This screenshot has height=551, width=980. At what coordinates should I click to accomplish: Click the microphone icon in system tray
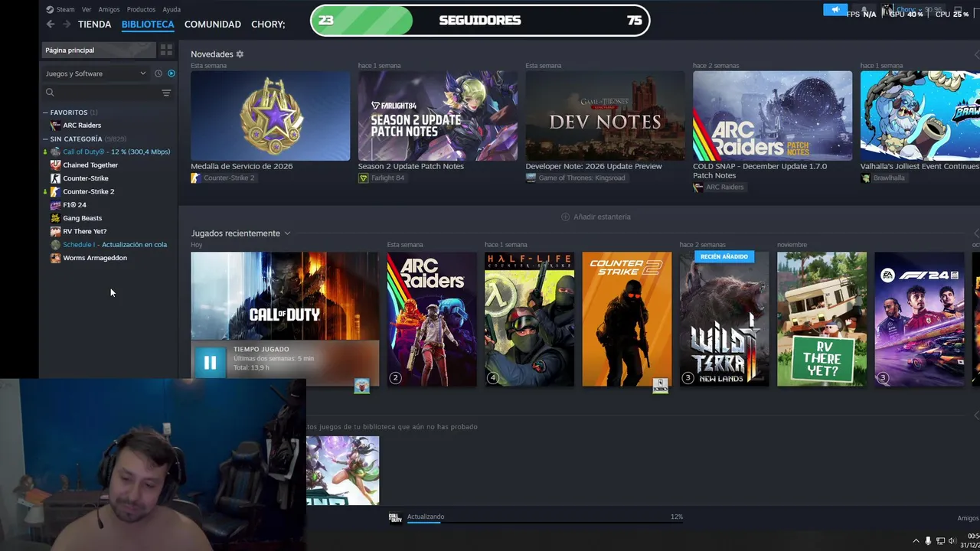[928, 541]
